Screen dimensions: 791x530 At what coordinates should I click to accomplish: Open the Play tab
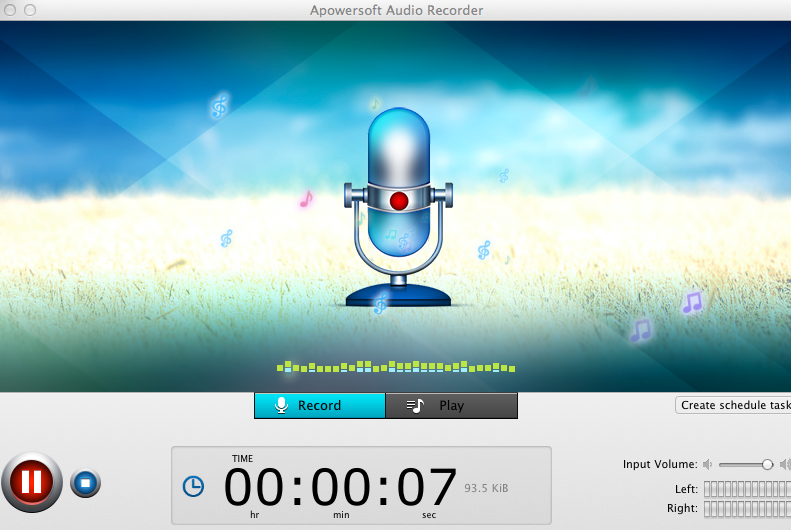tap(451, 405)
